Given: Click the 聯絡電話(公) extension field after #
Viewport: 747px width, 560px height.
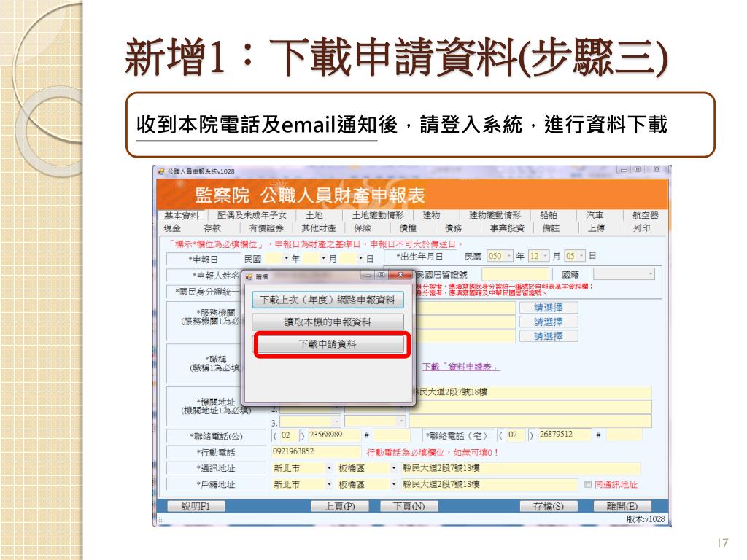Looking at the screenshot, I should click(x=391, y=435).
